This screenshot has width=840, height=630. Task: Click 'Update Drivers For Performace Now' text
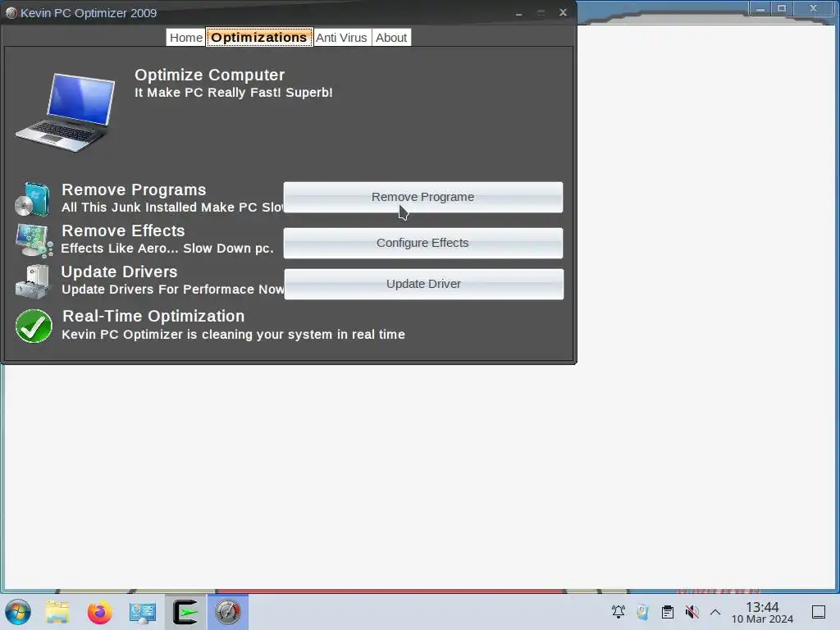pos(172,290)
